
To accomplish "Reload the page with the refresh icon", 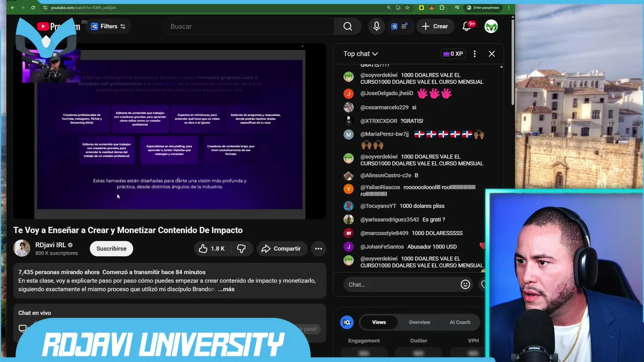I will (x=33, y=8).
